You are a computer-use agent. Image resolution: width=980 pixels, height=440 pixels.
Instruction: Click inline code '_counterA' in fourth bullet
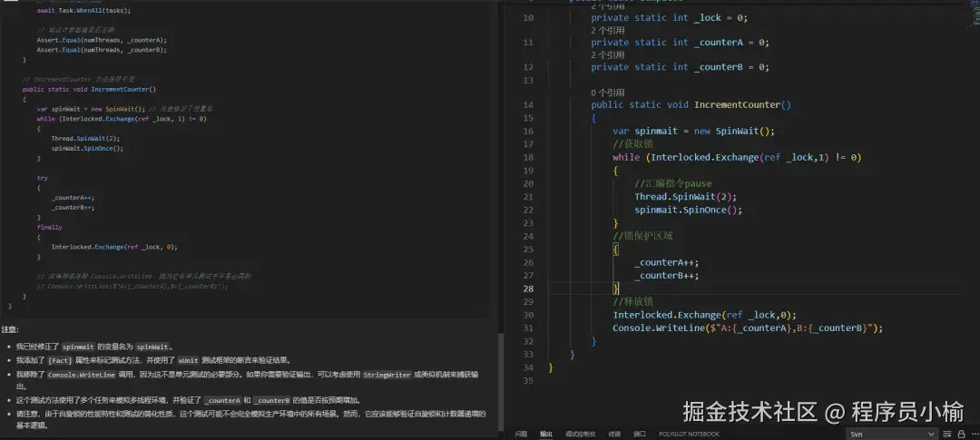tap(223, 401)
